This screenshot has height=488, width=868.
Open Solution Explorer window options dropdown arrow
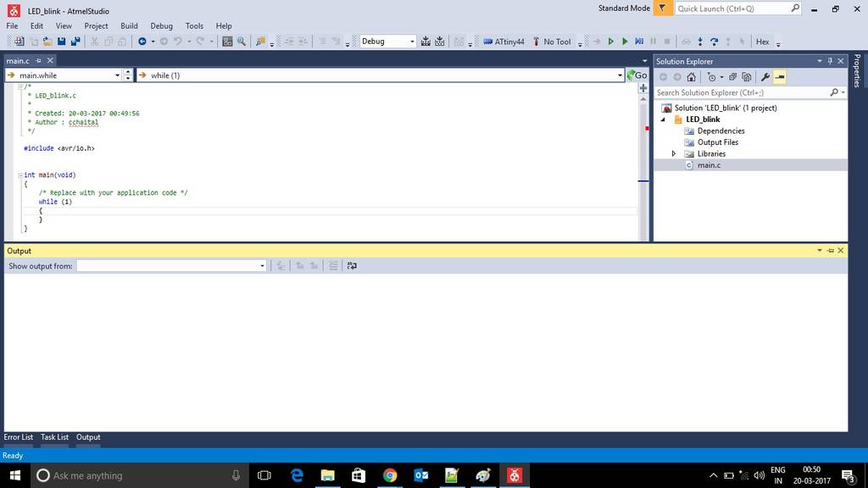tap(820, 61)
